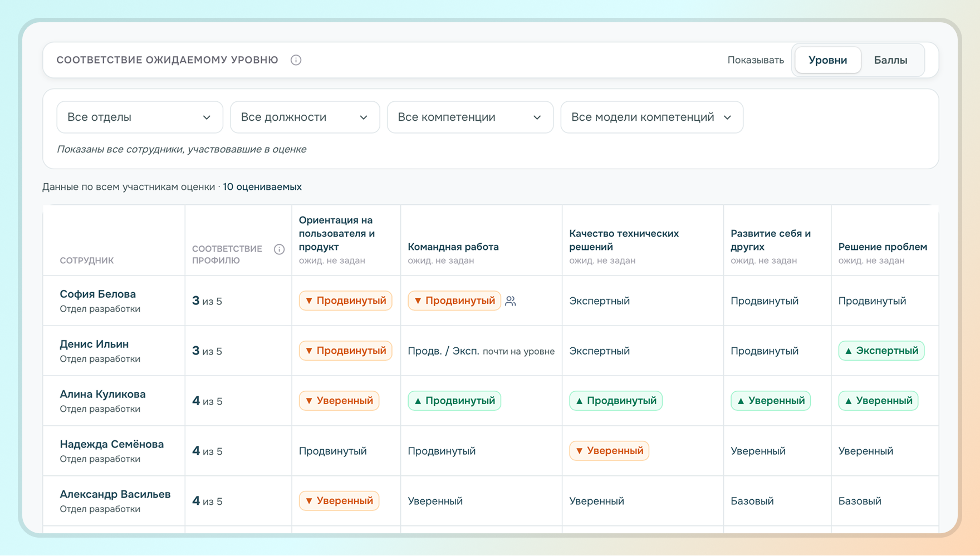Click the 10 оцениваемых count text
The height and width of the screenshot is (556, 980).
(262, 187)
